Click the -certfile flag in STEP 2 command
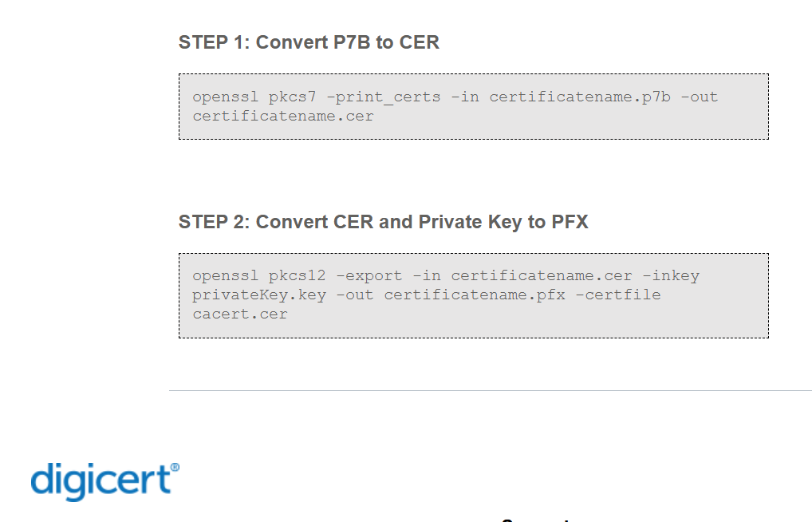Viewport: 812px width, 522px height. click(x=618, y=295)
